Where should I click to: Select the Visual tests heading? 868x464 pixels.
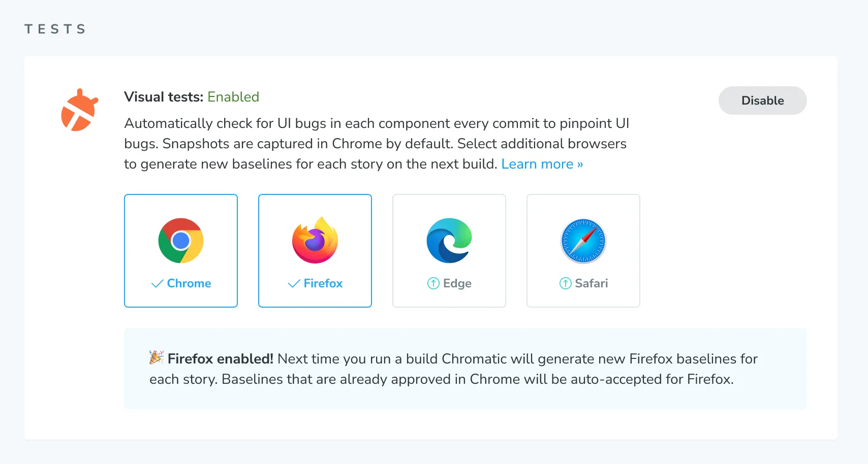coord(163,96)
